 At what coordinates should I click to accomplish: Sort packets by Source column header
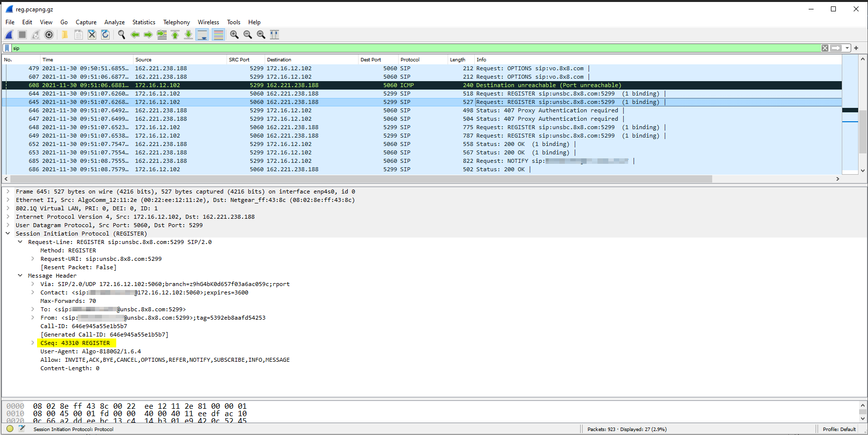pos(180,60)
